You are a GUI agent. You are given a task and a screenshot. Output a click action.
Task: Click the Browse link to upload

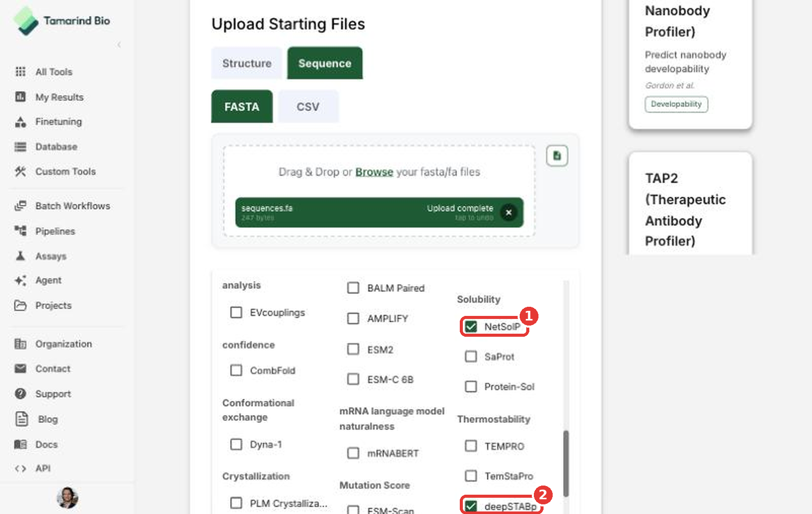[374, 172]
